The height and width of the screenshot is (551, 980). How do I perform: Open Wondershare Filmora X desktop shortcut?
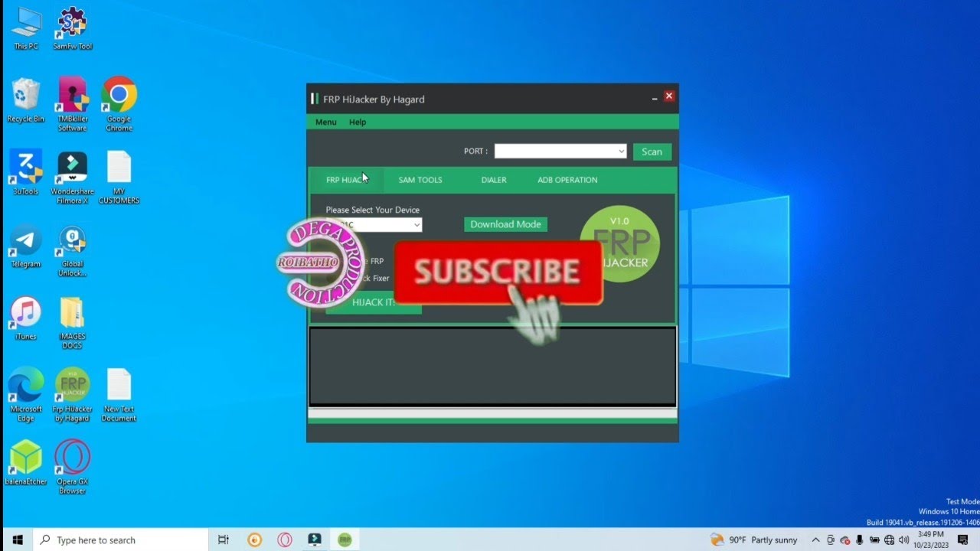pos(72,177)
